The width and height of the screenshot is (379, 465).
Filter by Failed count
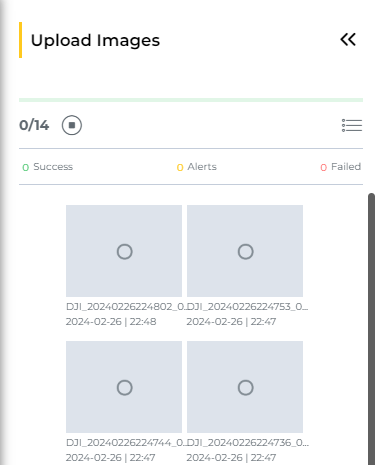341,167
